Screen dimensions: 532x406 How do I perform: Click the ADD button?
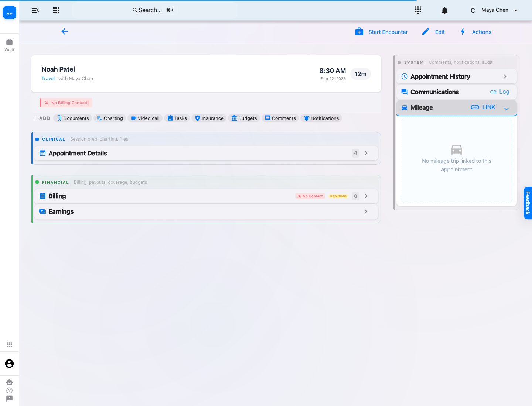[41, 118]
